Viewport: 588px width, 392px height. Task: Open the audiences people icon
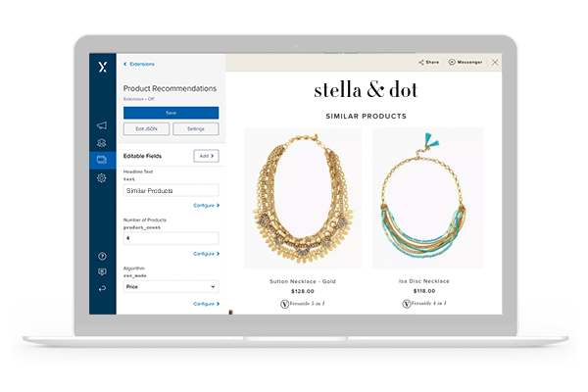(x=102, y=142)
